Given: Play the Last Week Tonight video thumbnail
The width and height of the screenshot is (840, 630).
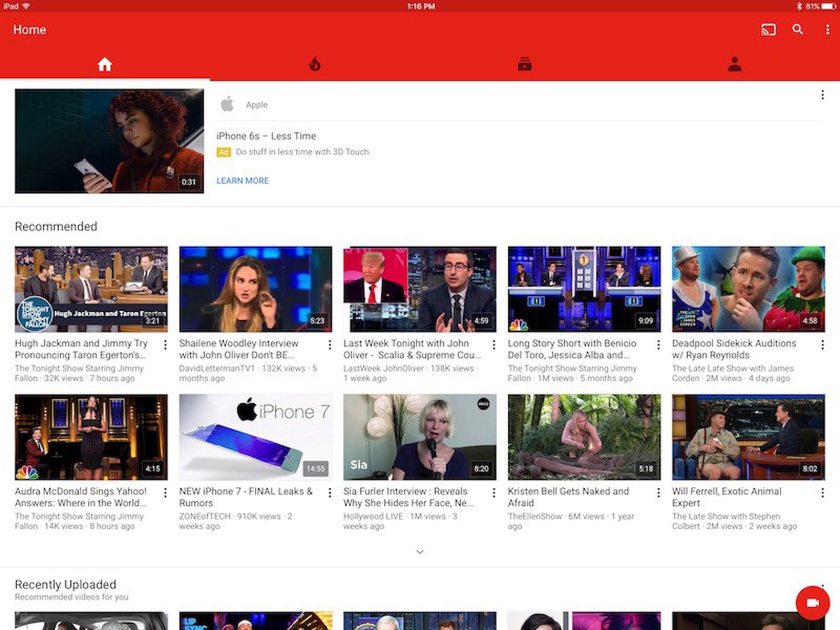Looking at the screenshot, I should pos(419,289).
